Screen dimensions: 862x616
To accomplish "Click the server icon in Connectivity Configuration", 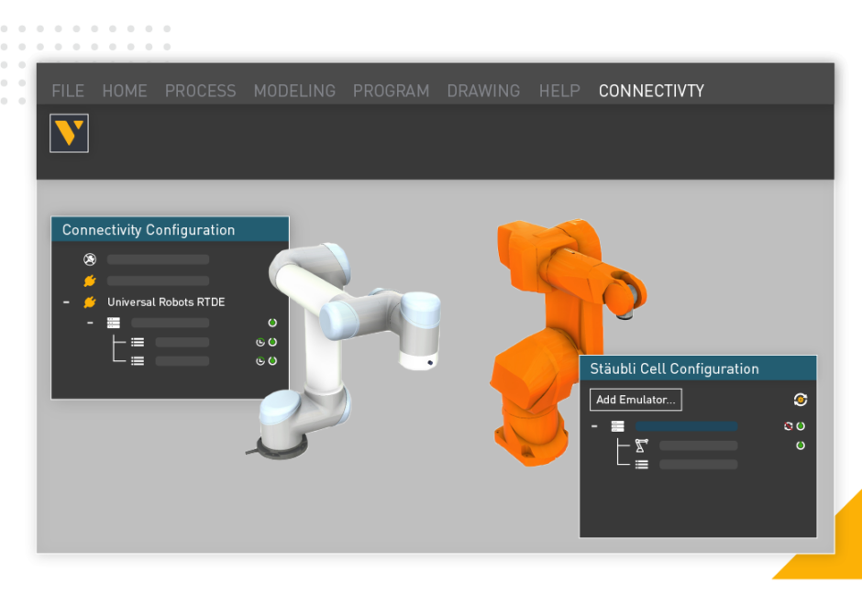I will point(113,323).
